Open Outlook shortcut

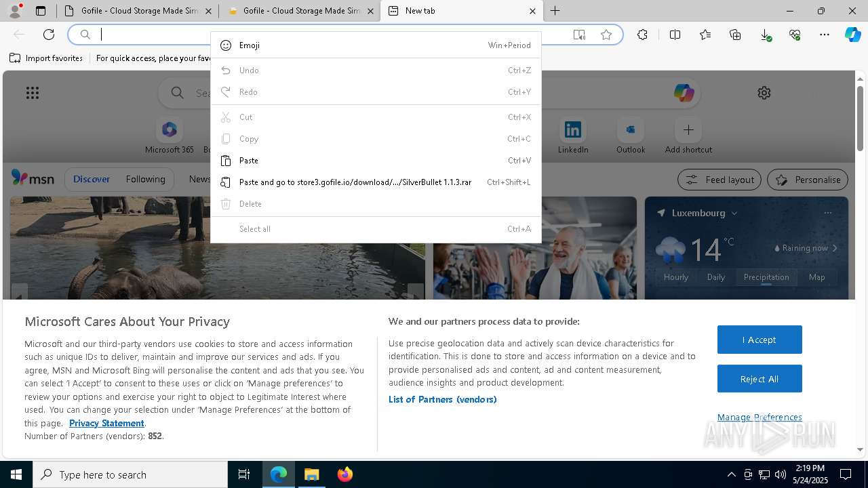point(631,136)
